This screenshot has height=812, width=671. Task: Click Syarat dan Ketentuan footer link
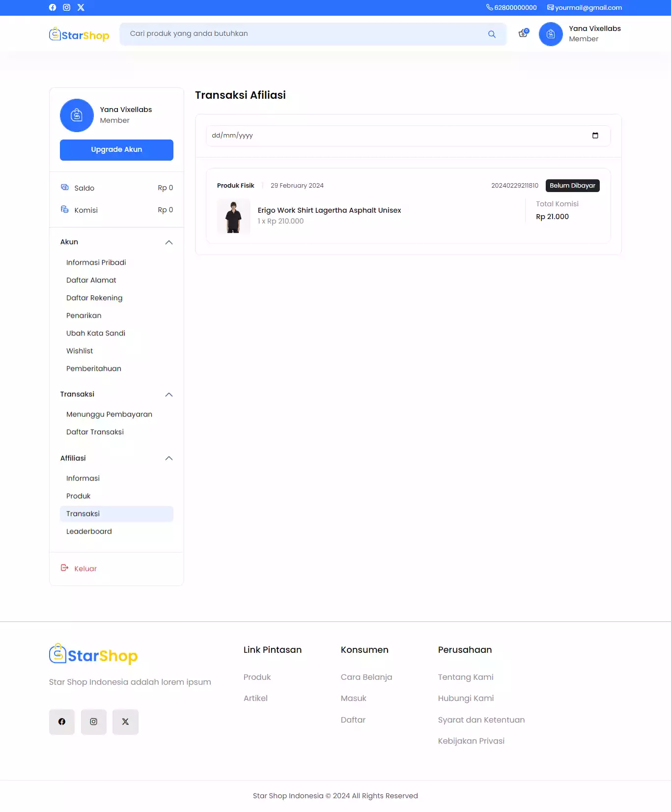(481, 720)
